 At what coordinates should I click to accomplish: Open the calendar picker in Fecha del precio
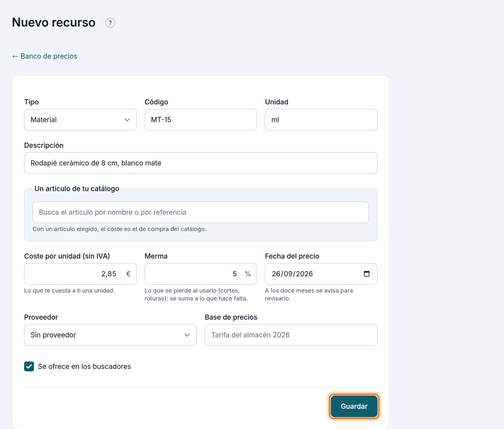point(366,274)
